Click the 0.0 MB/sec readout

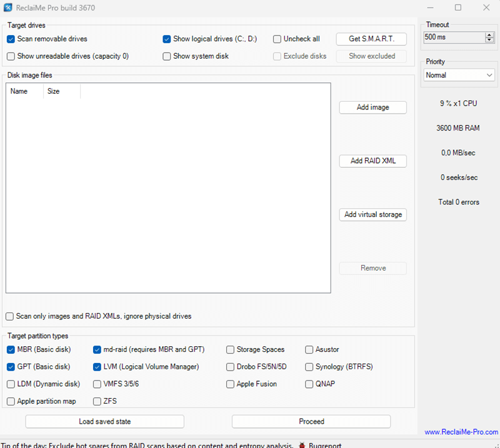pyautogui.click(x=458, y=152)
